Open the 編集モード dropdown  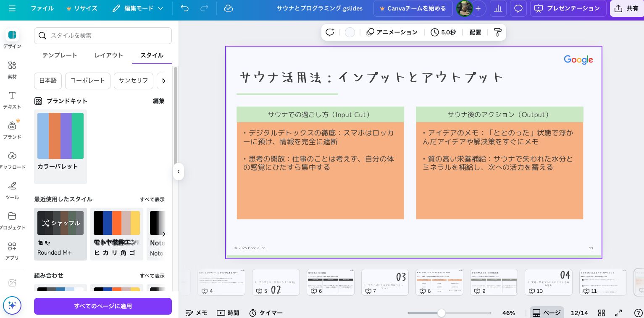pyautogui.click(x=138, y=8)
